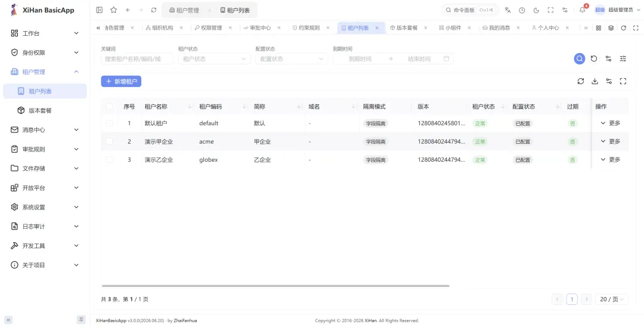Toggle dark mode moon icon
This screenshot has height=327, width=644.
point(537,10)
